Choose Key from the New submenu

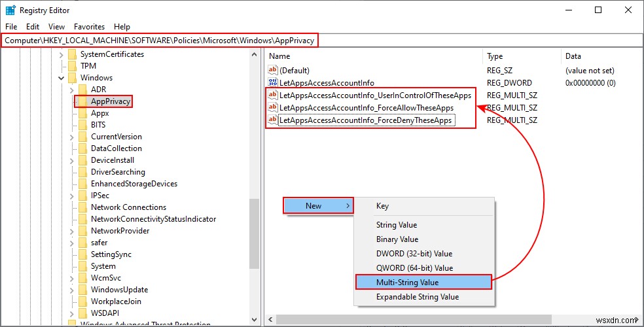425,206
